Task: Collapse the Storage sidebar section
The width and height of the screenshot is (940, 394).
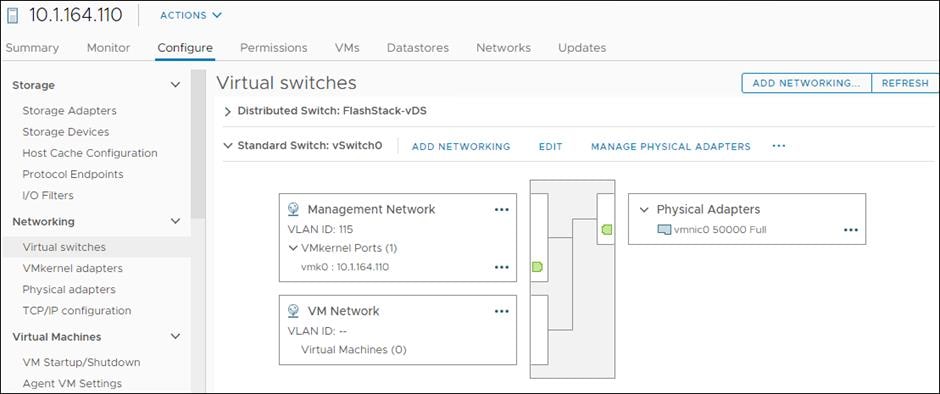Action: pos(175,85)
